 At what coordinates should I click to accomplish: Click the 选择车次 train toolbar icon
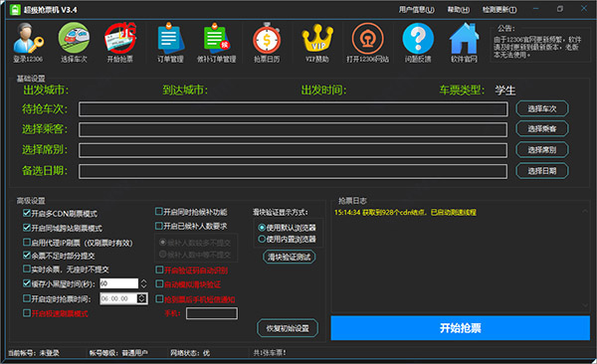click(x=74, y=43)
